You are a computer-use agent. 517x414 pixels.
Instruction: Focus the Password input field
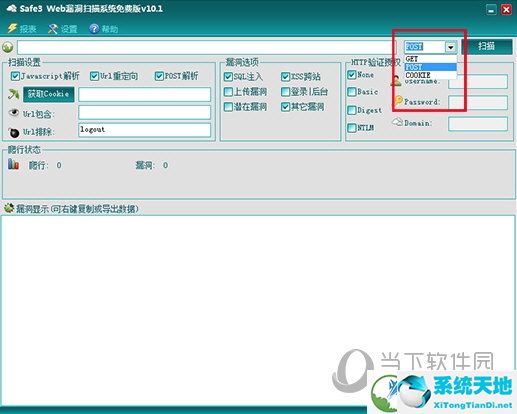(478, 103)
